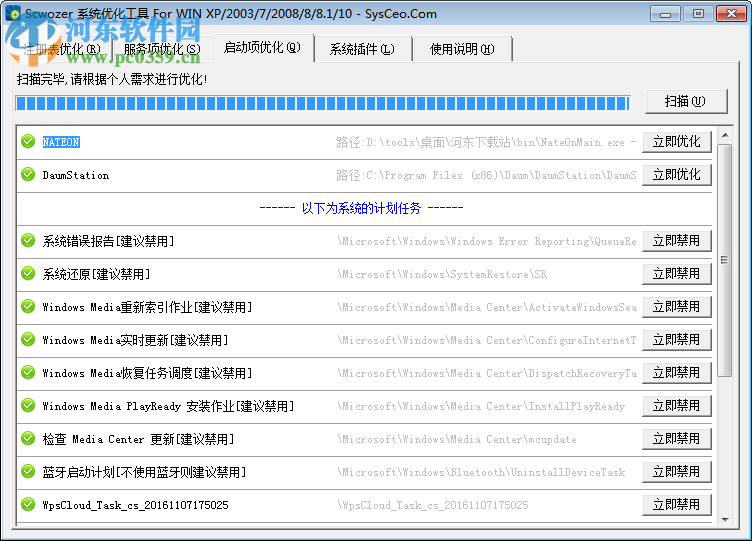Click check icon for Windows Media实时更新
Screen dimensions: 752x541
(x=28, y=340)
